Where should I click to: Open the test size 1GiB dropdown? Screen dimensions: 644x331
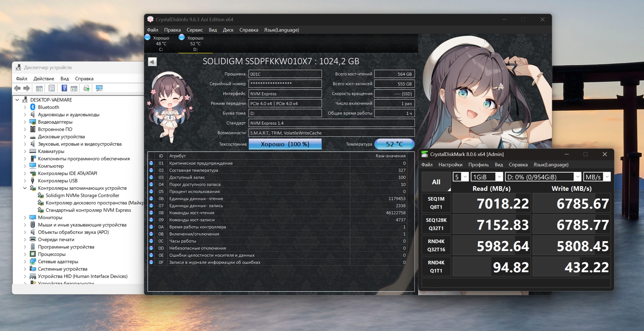tap(487, 177)
